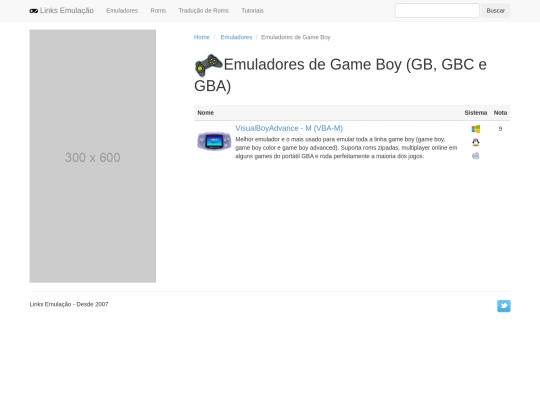Click the Nota column header
This screenshot has width=540, height=405.
click(x=500, y=113)
